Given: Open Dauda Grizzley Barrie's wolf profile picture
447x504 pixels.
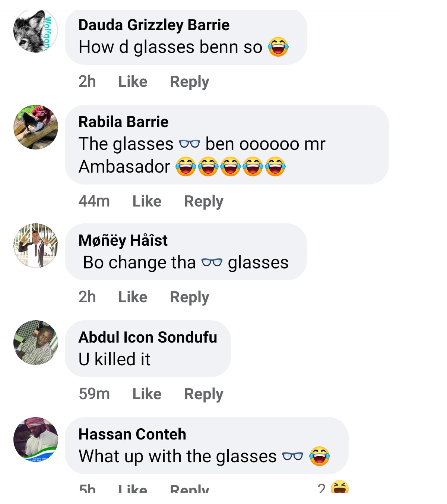Looking at the screenshot, I should coord(35,31).
